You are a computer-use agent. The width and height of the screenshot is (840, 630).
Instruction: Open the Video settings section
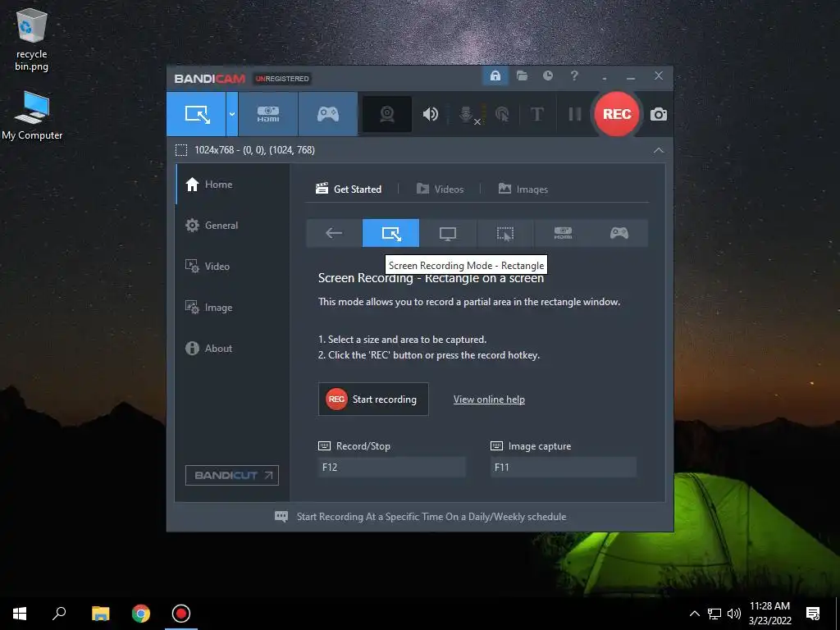coord(232,267)
